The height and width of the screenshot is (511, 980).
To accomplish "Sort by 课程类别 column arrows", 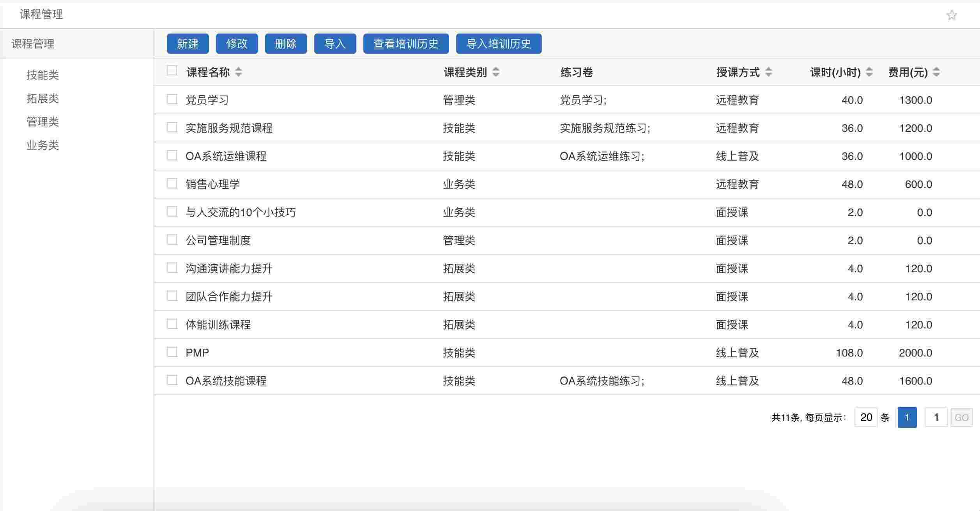I will [496, 72].
